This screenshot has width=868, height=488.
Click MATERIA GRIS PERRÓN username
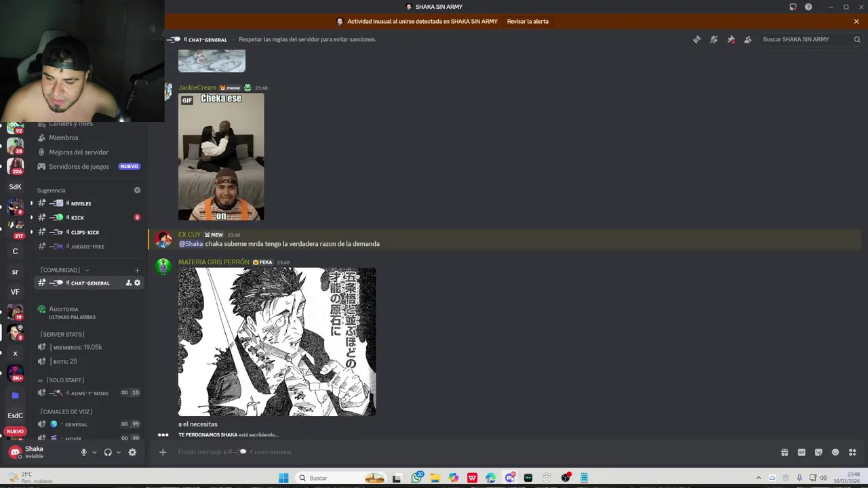click(x=214, y=262)
